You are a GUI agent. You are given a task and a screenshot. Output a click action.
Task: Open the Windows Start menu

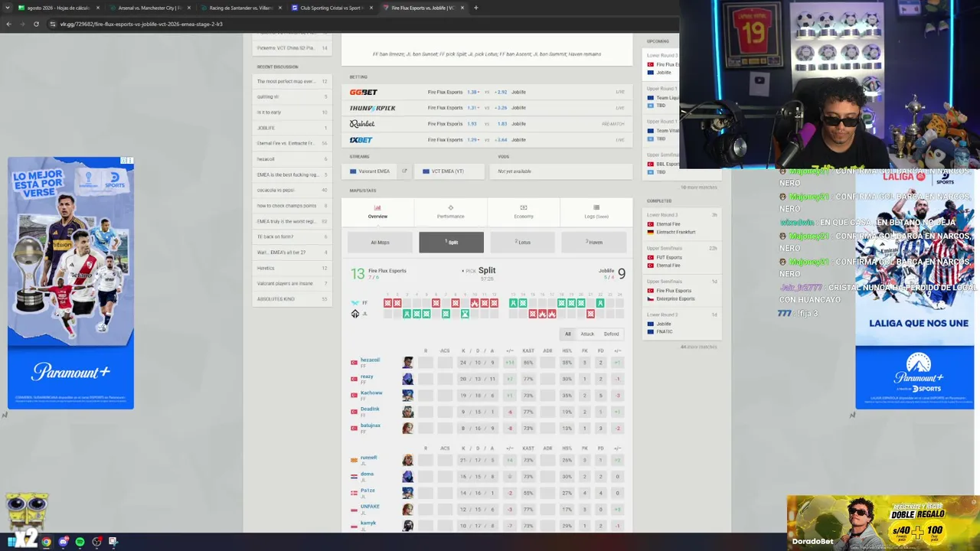tap(11, 542)
